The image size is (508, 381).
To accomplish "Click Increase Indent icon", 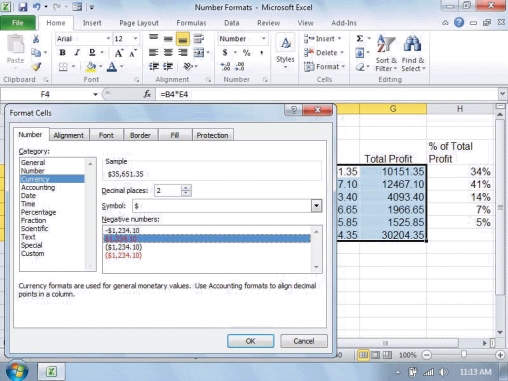I will click(x=168, y=67).
